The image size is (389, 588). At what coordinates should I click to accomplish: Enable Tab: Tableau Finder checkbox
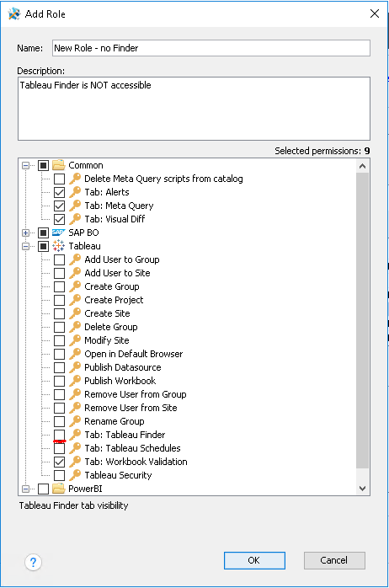click(59, 435)
